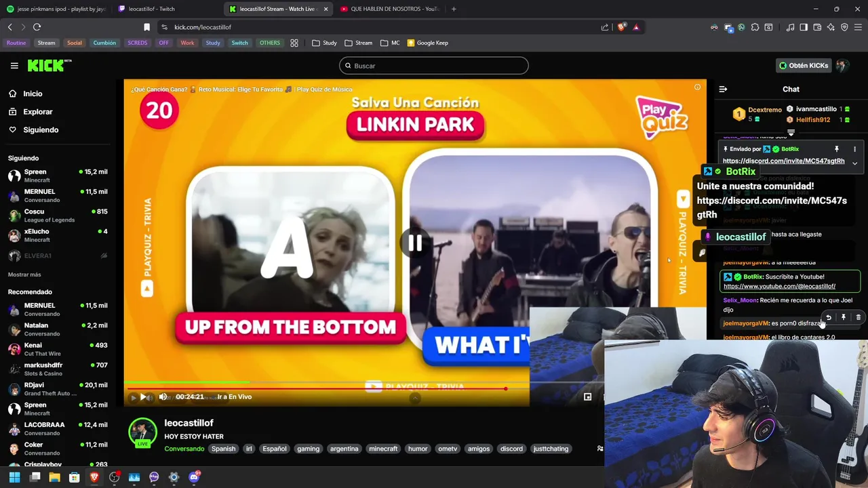Select the gaming tag
This screenshot has height=488, width=868.
308,449
